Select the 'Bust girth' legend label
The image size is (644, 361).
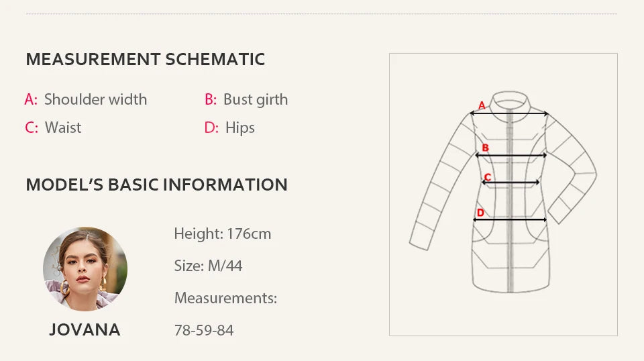(255, 99)
